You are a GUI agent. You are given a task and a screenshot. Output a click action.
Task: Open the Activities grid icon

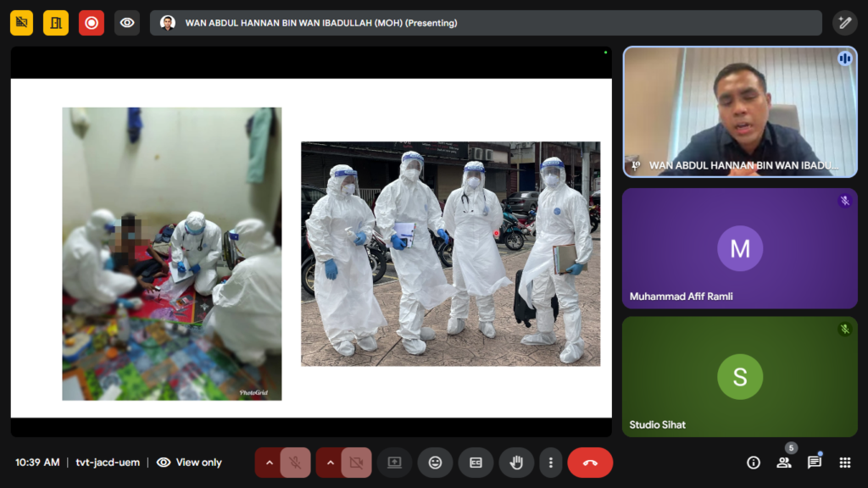click(844, 463)
